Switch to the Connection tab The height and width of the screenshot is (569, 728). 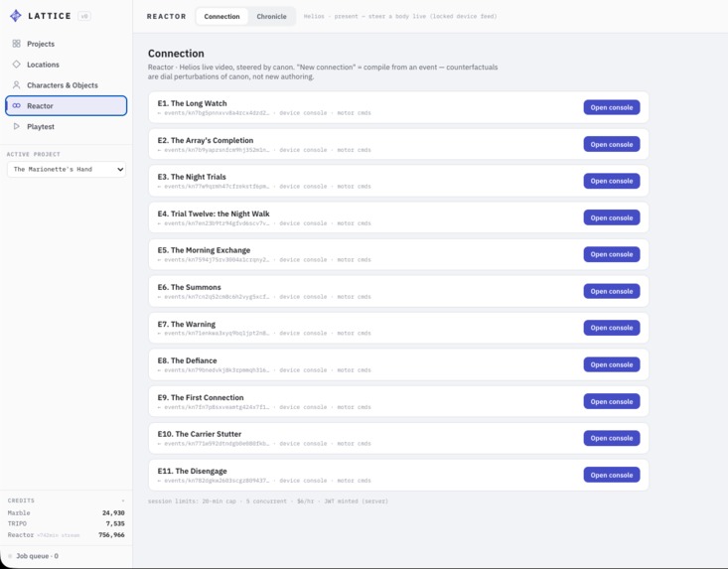coord(221,16)
